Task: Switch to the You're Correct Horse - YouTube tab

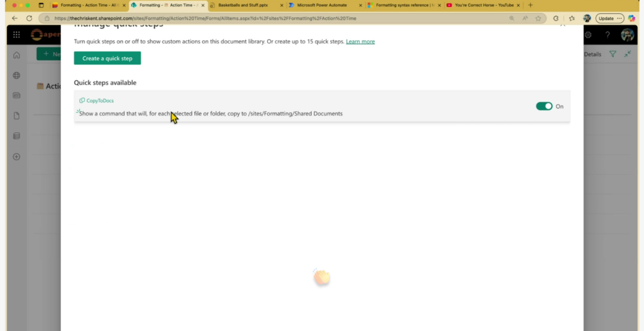Action: [483, 5]
